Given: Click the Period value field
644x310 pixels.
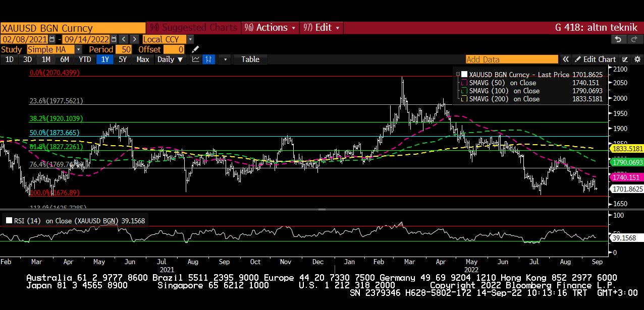Looking at the screenshot, I should click(x=124, y=49).
